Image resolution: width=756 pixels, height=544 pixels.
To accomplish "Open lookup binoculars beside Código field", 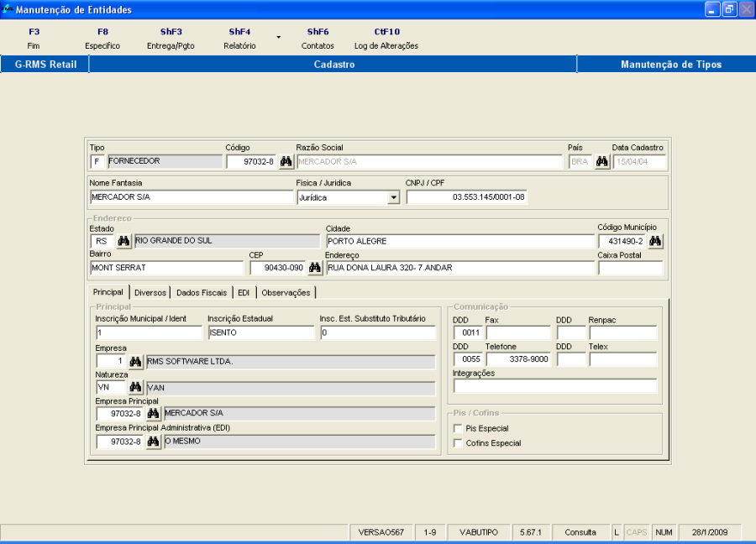I will click(x=286, y=161).
